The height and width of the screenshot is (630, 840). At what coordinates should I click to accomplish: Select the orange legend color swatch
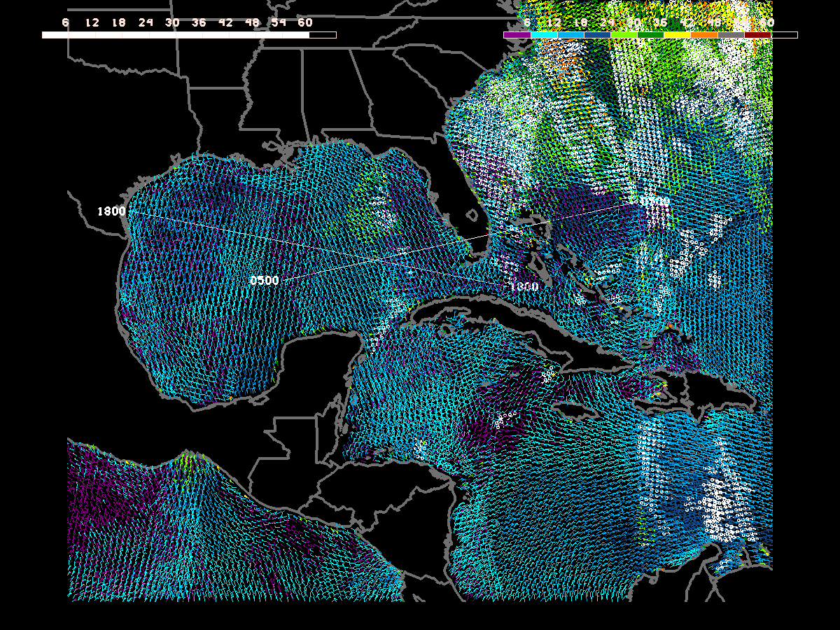[x=703, y=34]
